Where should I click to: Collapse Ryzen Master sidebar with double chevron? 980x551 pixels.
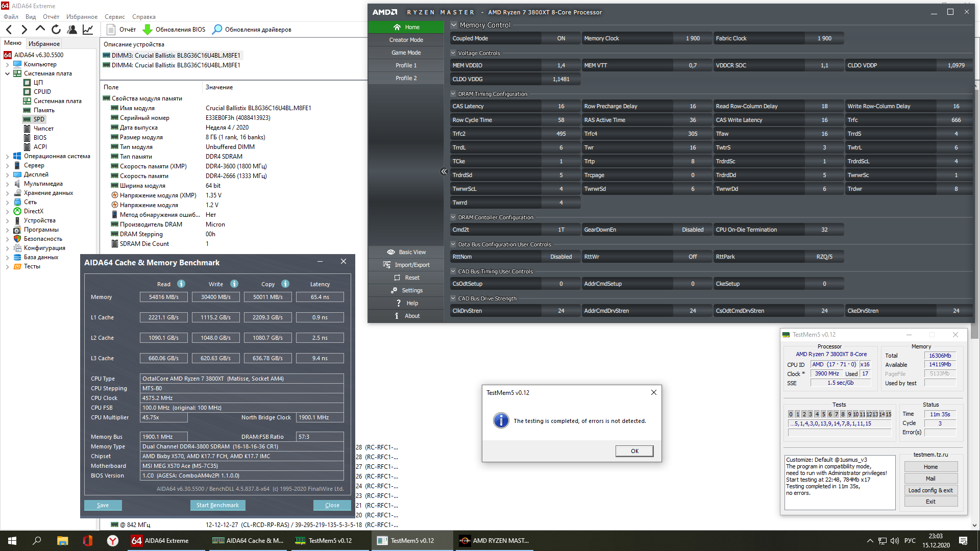click(444, 171)
